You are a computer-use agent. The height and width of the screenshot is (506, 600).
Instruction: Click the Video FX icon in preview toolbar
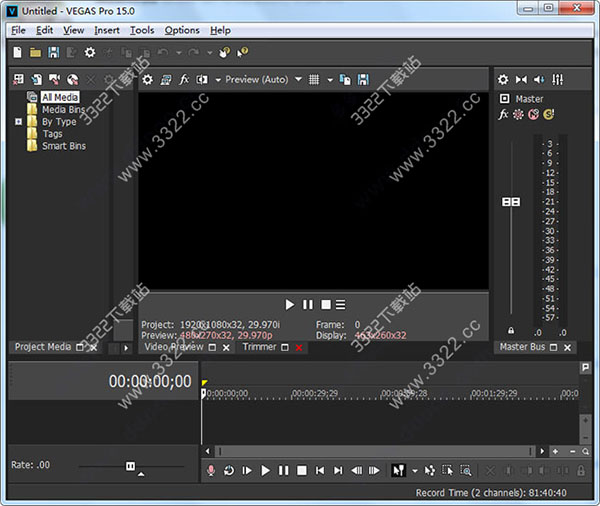click(x=184, y=79)
